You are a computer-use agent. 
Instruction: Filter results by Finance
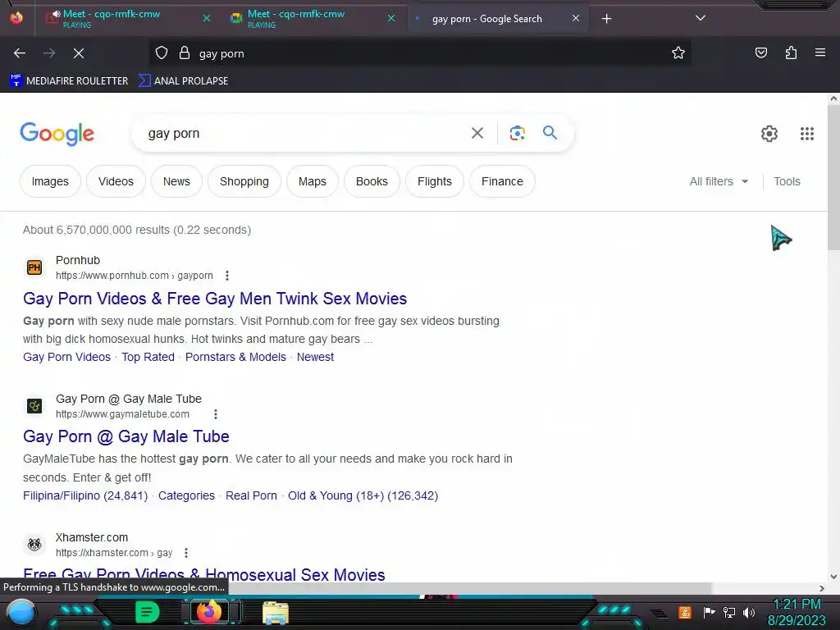tap(502, 181)
